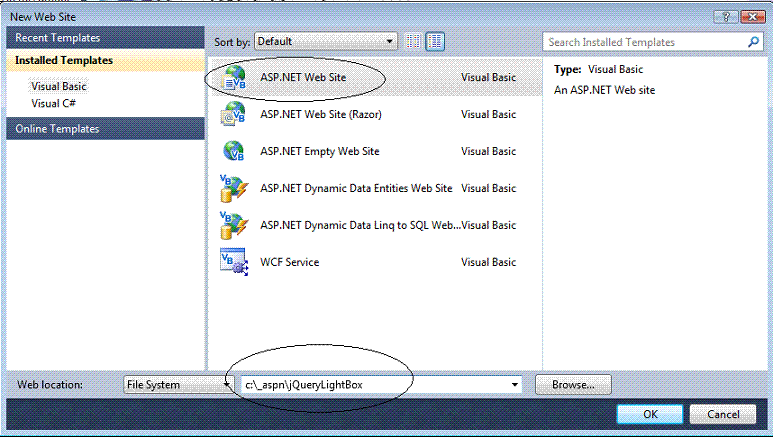Click the Browse... button

coord(573,385)
